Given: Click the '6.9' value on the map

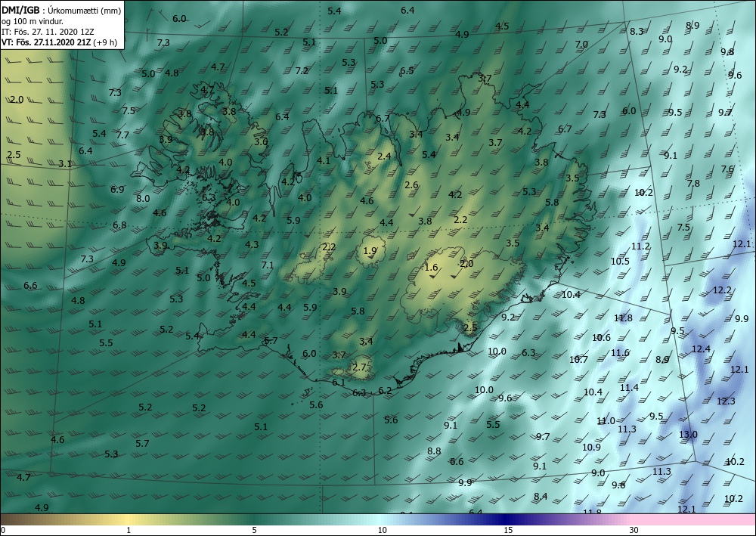Looking at the screenshot, I should 117,190.
